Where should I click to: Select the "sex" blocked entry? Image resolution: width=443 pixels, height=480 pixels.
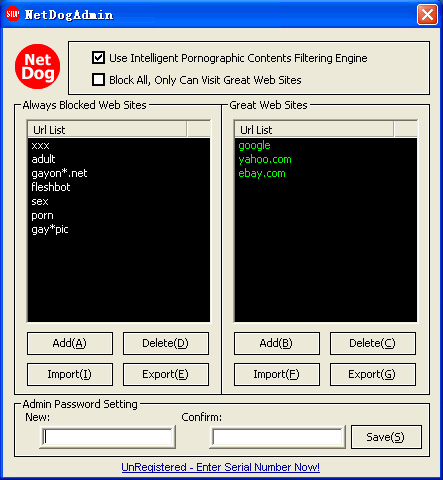(40, 201)
